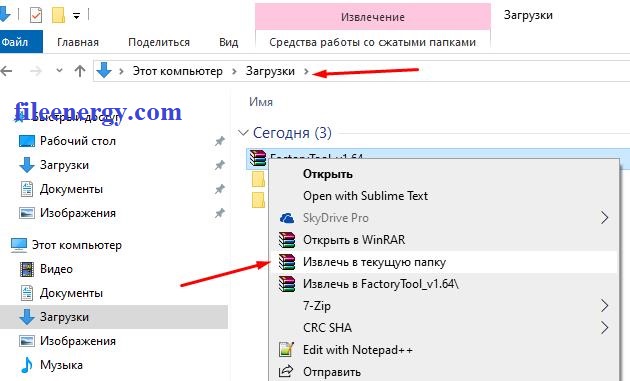The height and width of the screenshot is (381, 630).
Task: Click WinRAR icon beside Извлечь в FactoryTool_v1.64\
Action: [x=287, y=284]
